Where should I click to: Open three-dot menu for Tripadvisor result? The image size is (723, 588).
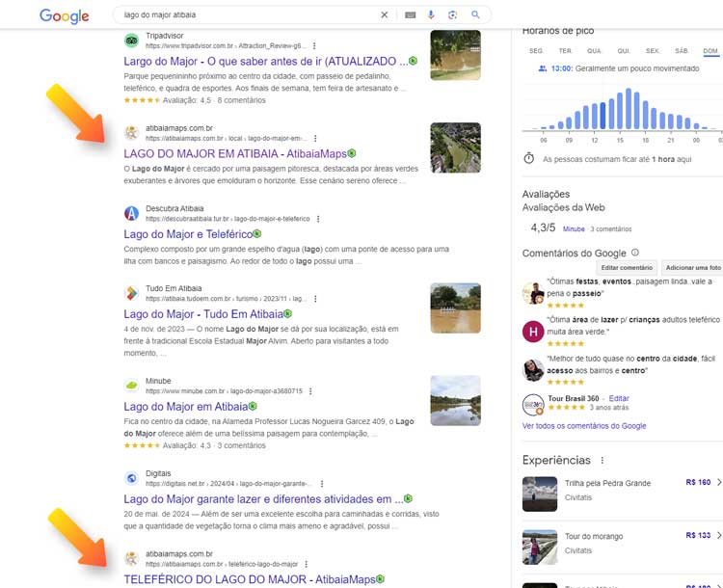click(314, 45)
